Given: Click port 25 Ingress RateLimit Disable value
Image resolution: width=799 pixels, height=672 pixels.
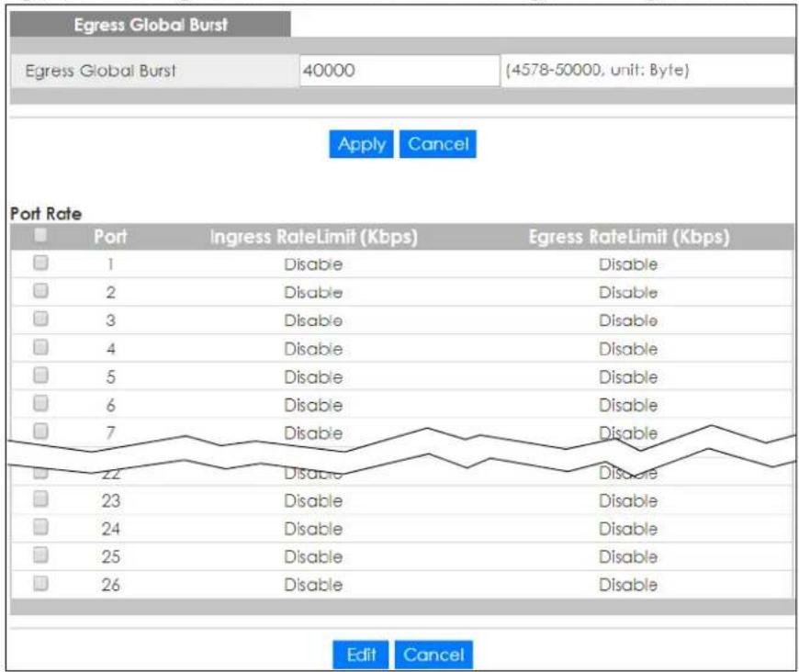Looking at the screenshot, I should [x=313, y=556].
